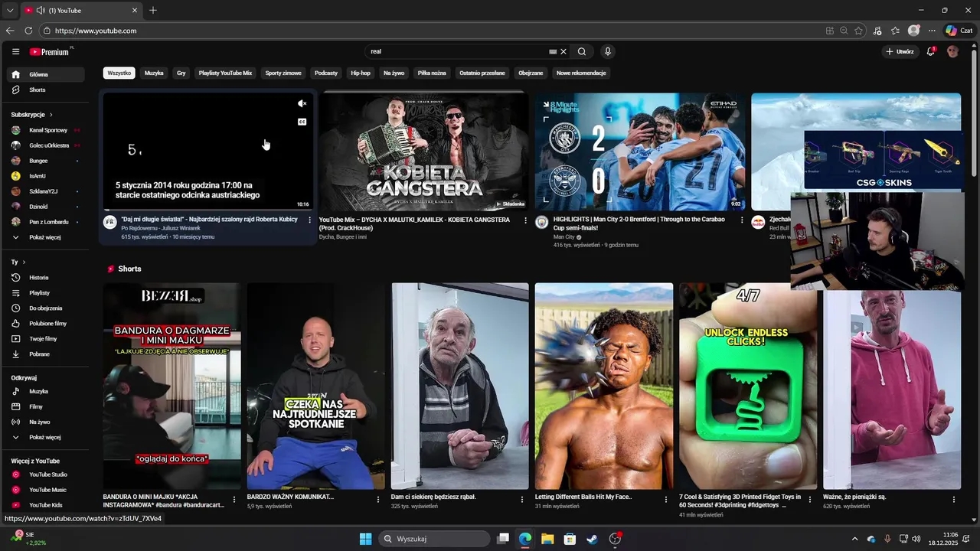Screen dimensions: 980x551
Task: Click the YouTube Premium logo
Action: pos(51,51)
